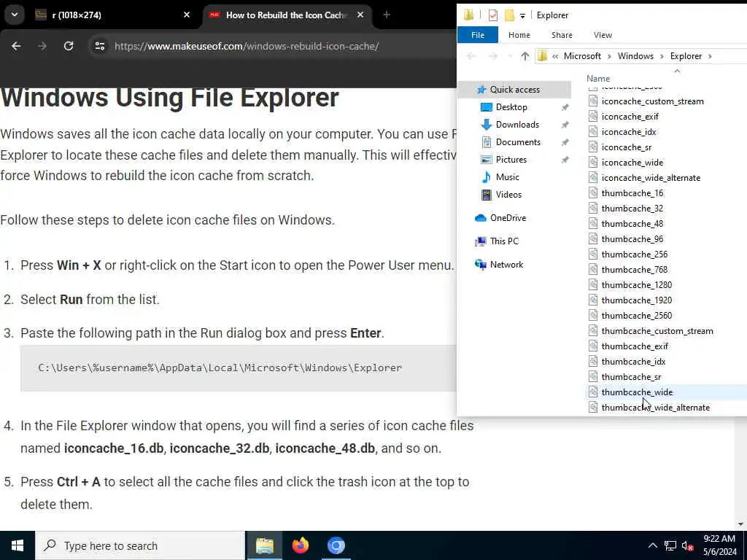Click the muted volume tray icon
This screenshot has width=747, height=560.
[x=687, y=545]
